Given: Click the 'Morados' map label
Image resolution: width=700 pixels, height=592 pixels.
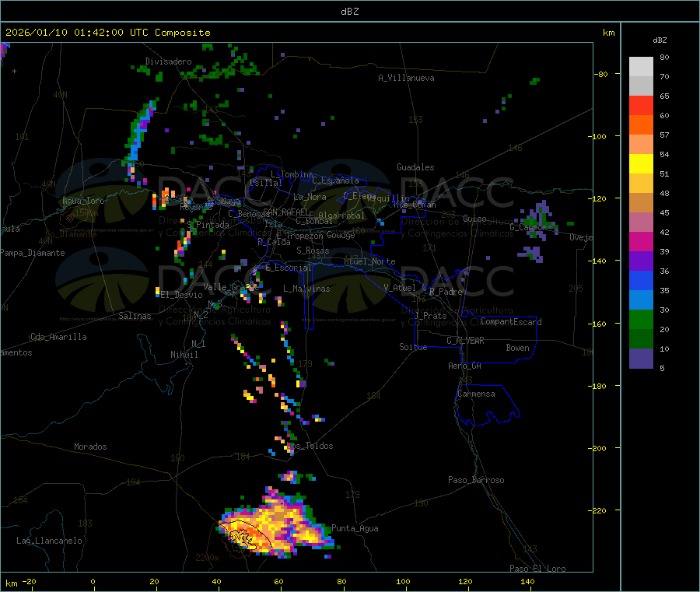Looking at the screenshot, I should (x=91, y=447).
